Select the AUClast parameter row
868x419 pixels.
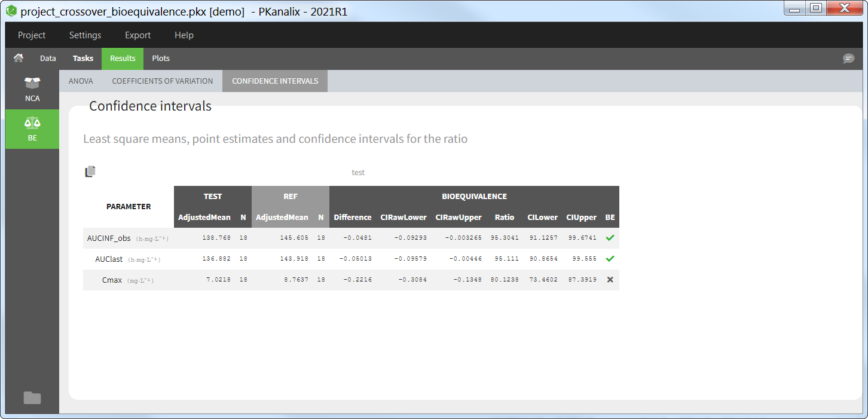[109, 259]
